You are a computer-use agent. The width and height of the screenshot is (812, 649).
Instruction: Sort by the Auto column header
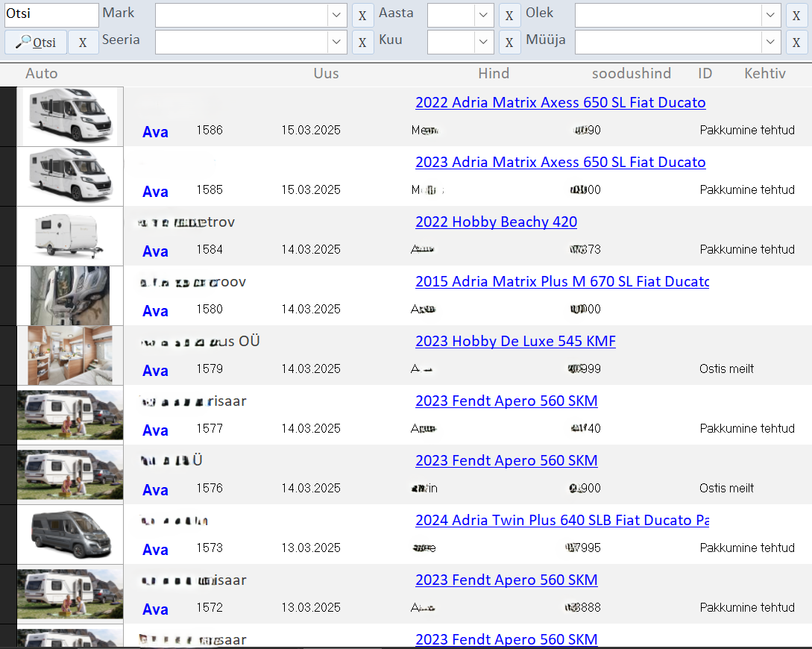click(x=42, y=74)
